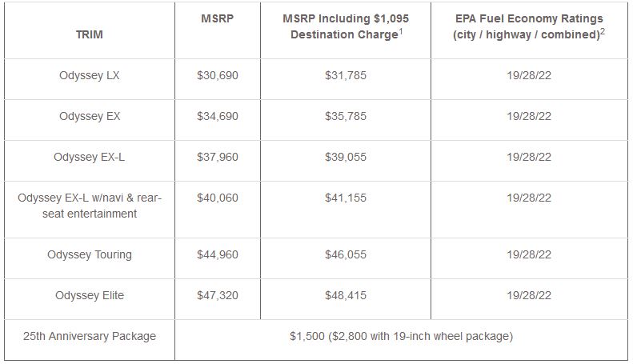Click the EPA Fuel Economy Ratings header

[x=529, y=27]
